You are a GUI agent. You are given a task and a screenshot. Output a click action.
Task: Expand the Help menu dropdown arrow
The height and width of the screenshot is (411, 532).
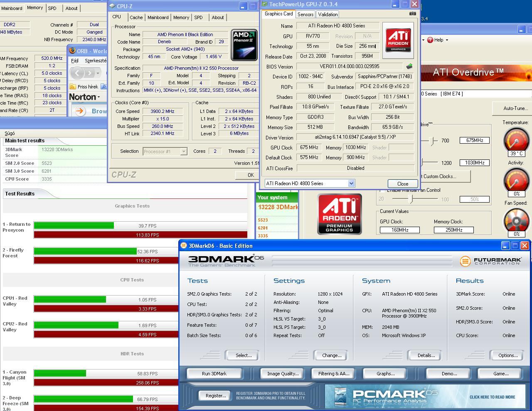447,40
